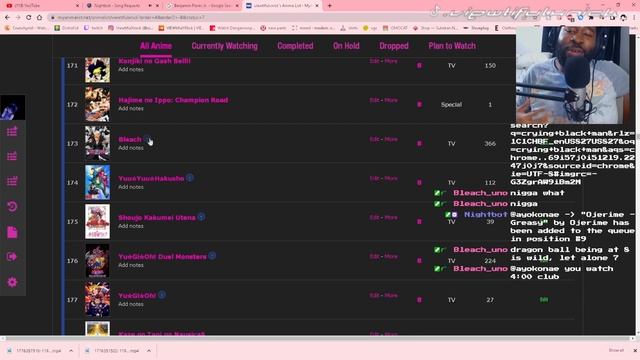Select the Dropped tab
The width and height of the screenshot is (640, 360).
pyautogui.click(x=394, y=46)
